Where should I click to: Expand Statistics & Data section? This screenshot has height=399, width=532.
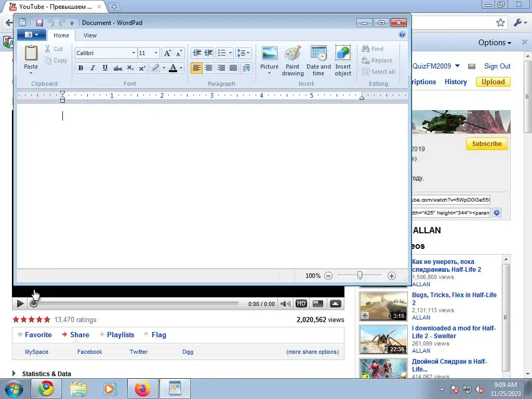pos(14,374)
